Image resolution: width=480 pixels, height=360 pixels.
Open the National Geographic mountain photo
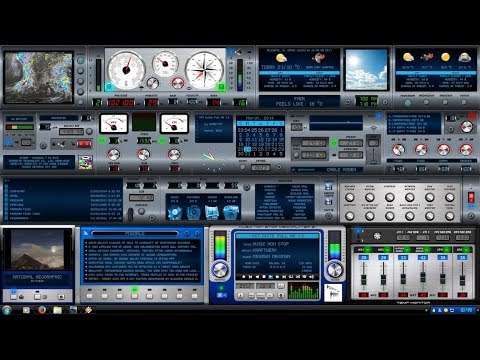pyautogui.click(x=38, y=249)
